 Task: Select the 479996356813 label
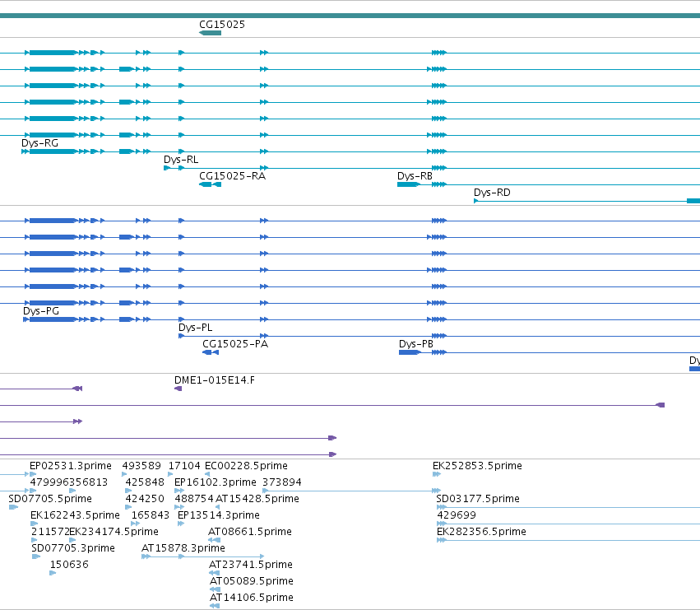[x=69, y=482]
